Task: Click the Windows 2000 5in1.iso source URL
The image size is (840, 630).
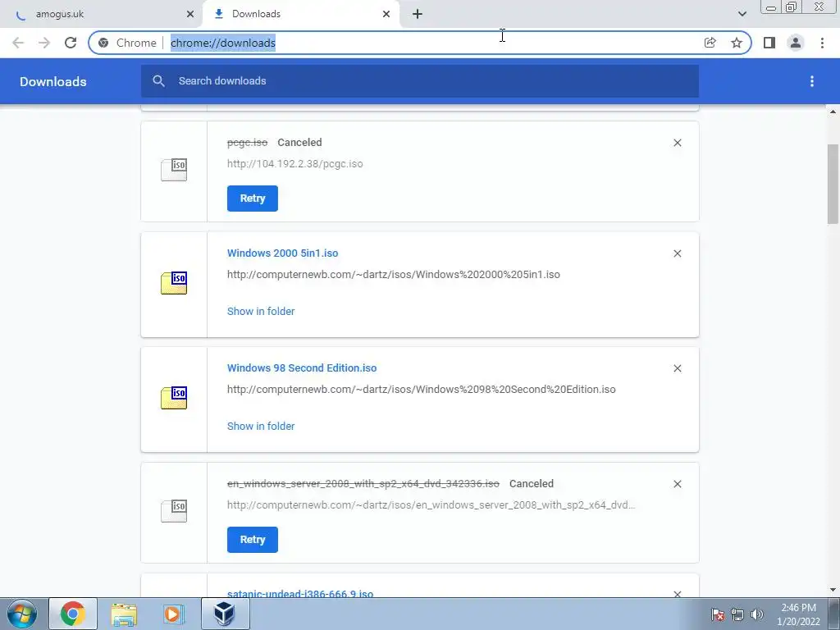Action: coord(393,274)
